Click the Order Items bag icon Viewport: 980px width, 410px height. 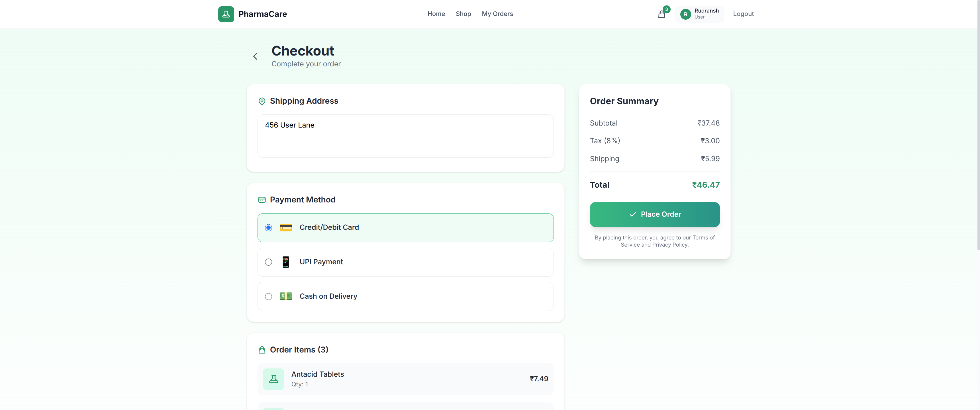[x=262, y=350]
